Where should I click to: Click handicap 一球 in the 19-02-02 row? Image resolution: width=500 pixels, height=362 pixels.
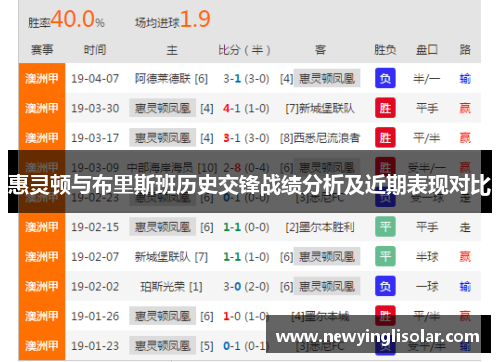(x=427, y=287)
